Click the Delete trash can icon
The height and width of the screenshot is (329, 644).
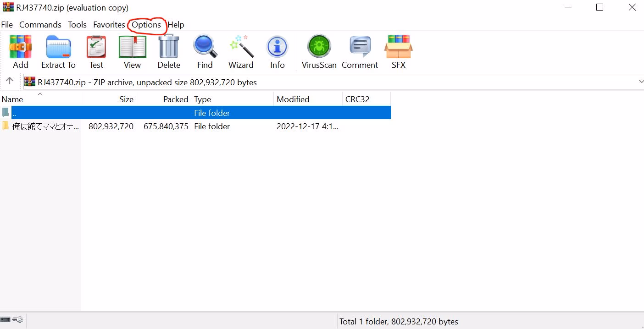[169, 51]
